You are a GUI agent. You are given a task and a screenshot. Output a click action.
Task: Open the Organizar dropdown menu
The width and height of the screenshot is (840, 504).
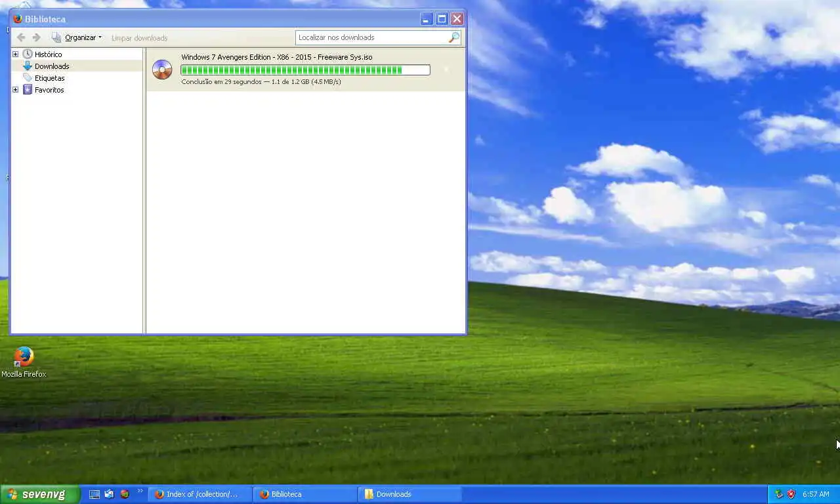tap(77, 37)
